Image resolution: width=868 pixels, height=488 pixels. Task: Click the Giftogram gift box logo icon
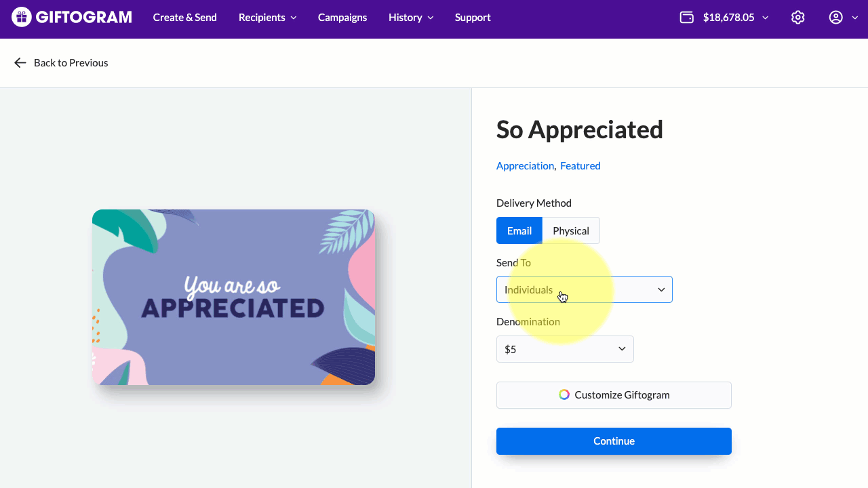[x=21, y=18]
